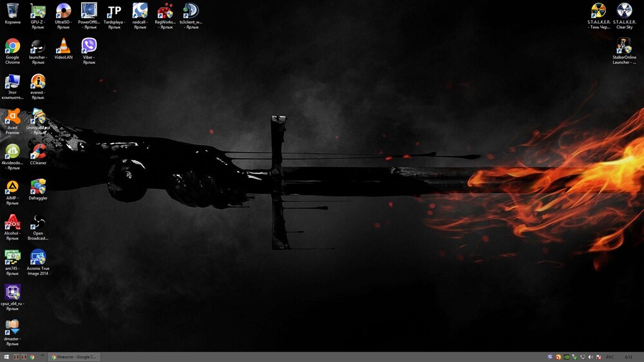Select the UltraISO shortcut icon
Screen dimensions: 644x362
[63, 11]
